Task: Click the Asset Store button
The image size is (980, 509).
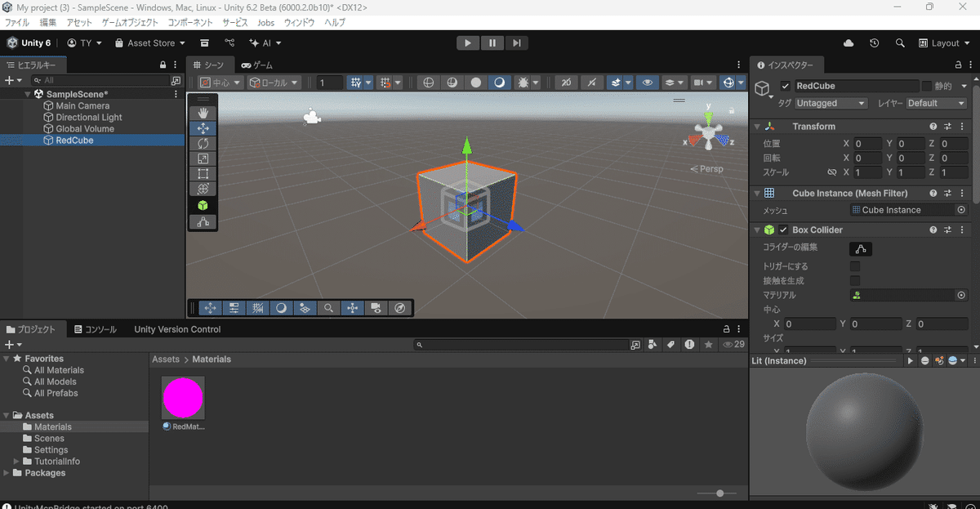Action: point(149,42)
